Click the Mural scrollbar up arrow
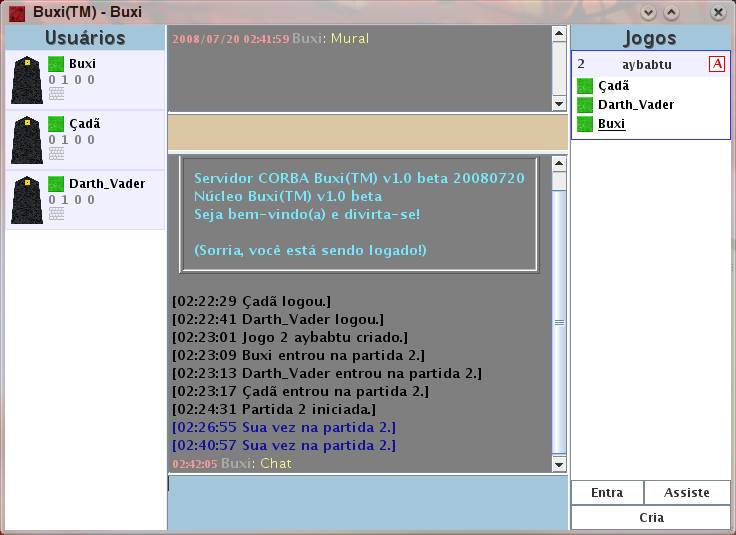Viewport: 736px width, 535px height. [559, 33]
